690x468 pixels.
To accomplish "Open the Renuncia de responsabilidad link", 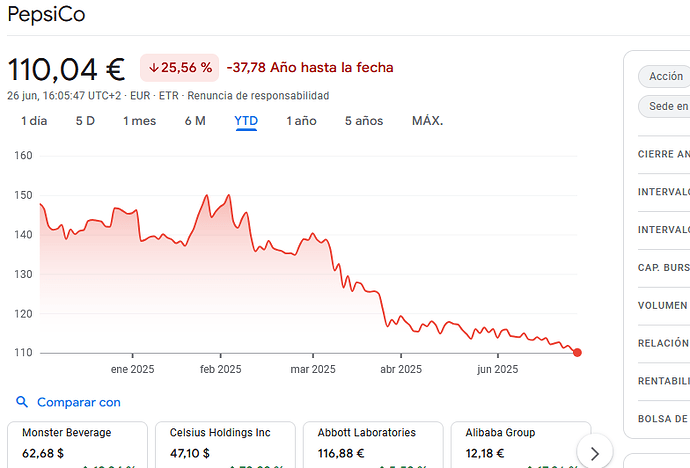I will tap(271, 96).
